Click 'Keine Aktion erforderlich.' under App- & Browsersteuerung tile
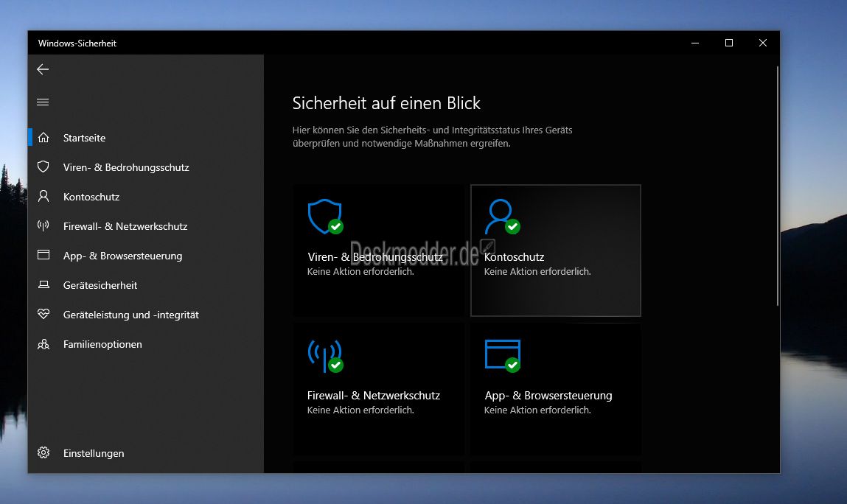 (x=537, y=410)
